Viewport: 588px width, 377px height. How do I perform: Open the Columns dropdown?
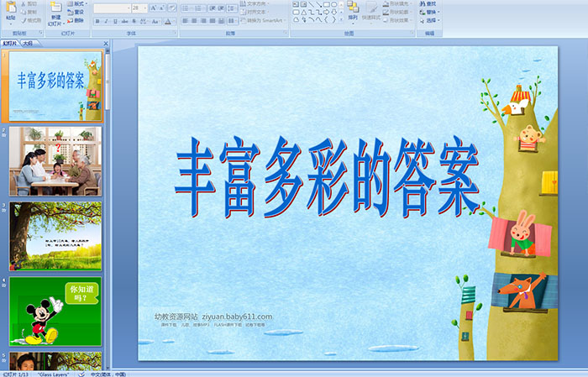tap(233, 21)
